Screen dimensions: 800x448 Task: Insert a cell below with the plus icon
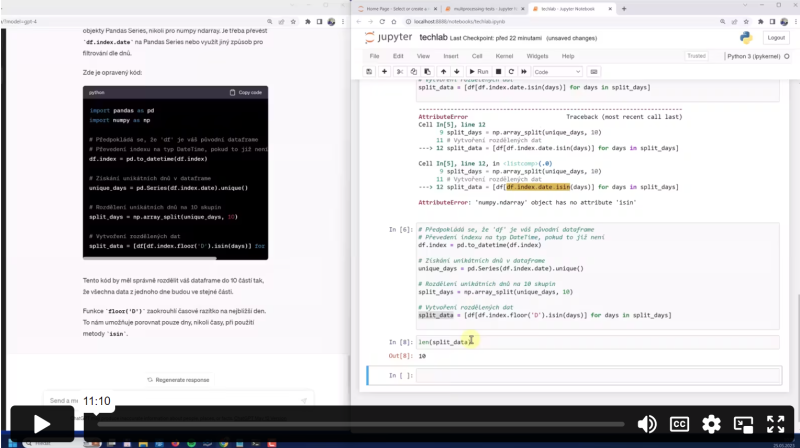point(384,72)
